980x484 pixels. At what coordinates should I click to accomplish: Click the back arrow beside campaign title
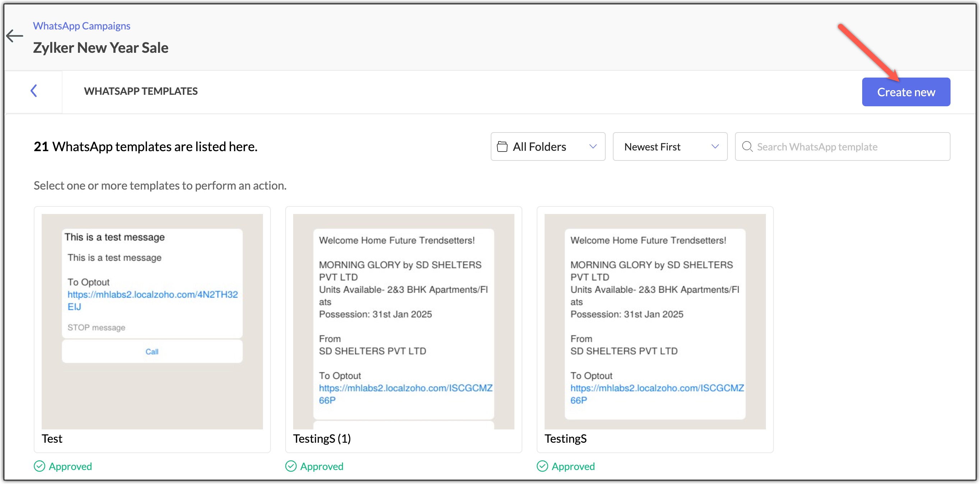click(x=14, y=36)
